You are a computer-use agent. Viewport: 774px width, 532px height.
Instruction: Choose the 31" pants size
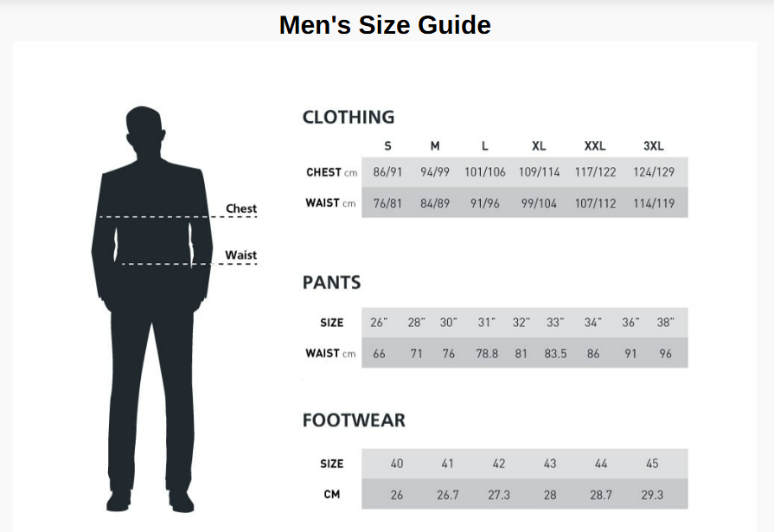click(x=487, y=323)
